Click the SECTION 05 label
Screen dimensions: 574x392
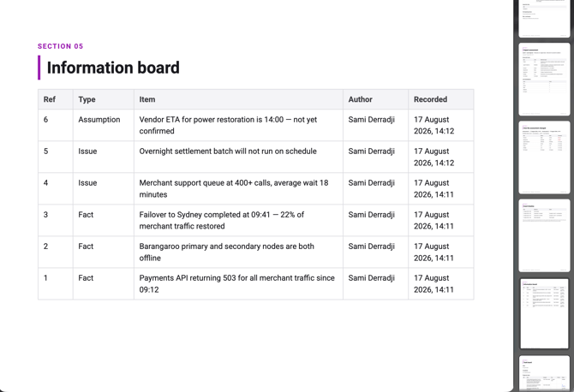click(x=61, y=46)
